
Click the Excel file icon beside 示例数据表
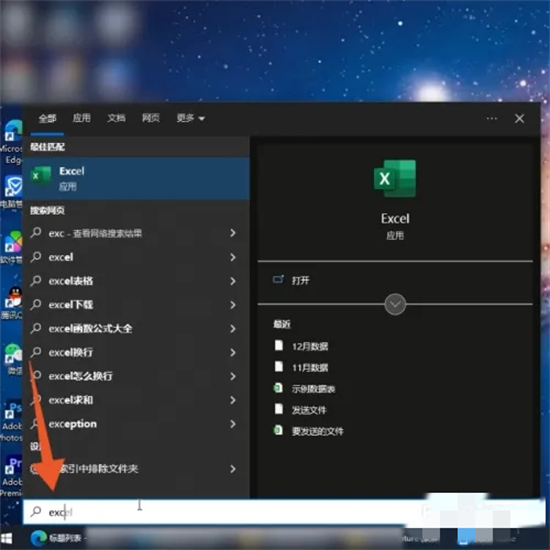(x=278, y=388)
